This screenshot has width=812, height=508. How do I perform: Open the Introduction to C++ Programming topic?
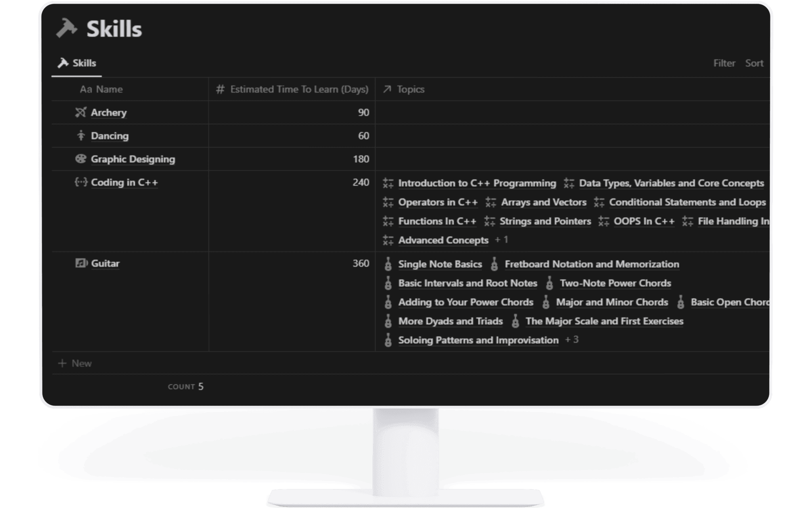[x=477, y=183]
